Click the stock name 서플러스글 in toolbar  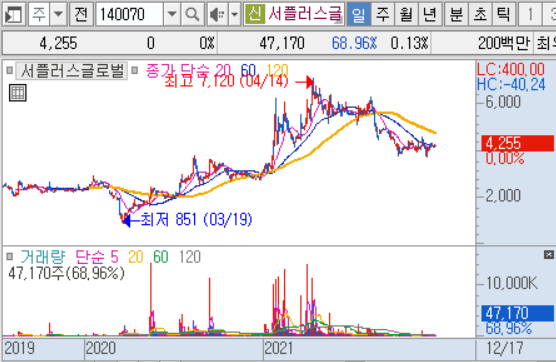(305, 14)
